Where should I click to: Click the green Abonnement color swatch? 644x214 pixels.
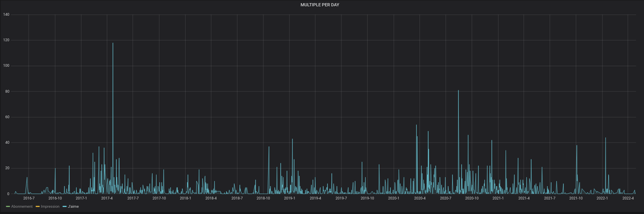coord(8,207)
